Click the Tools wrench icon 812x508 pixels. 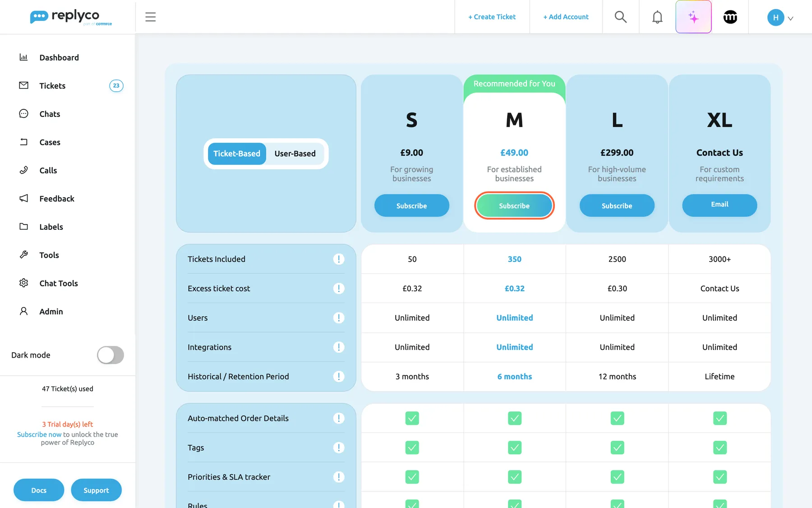point(23,255)
